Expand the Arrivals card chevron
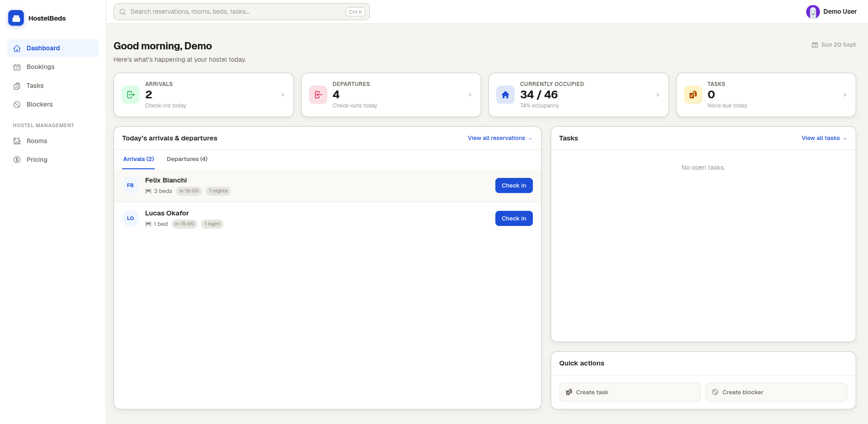The width and height of the screenshot is (868, 424). pos(282,95)
